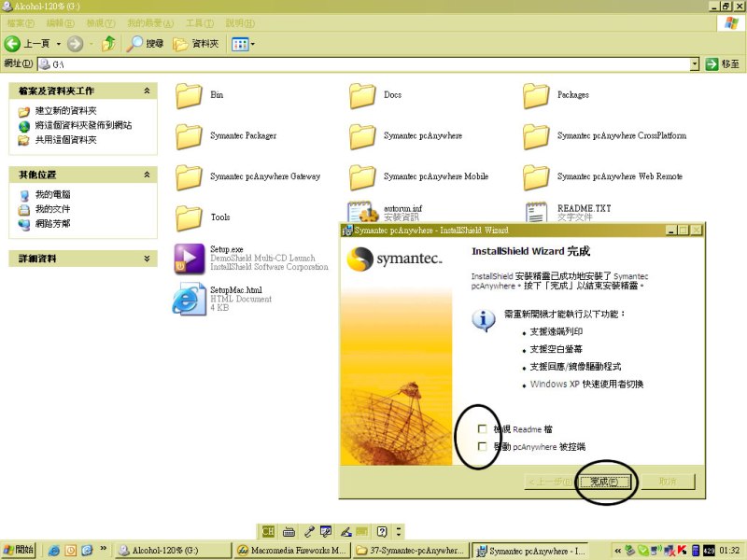Viewport: 747px width, 560px height.
Task: Open the Help menu
Action: click(240, 22)
